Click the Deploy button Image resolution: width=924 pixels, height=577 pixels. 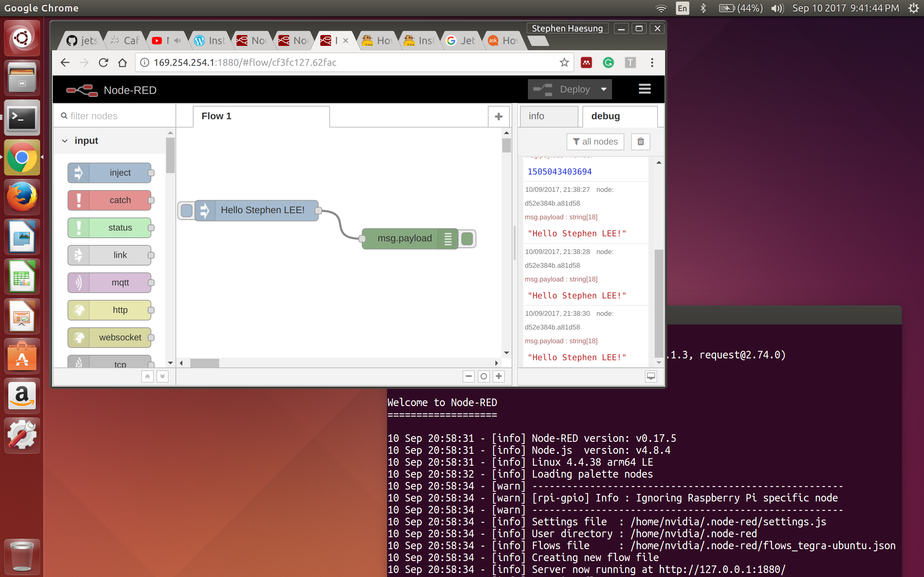click(562, 89)
